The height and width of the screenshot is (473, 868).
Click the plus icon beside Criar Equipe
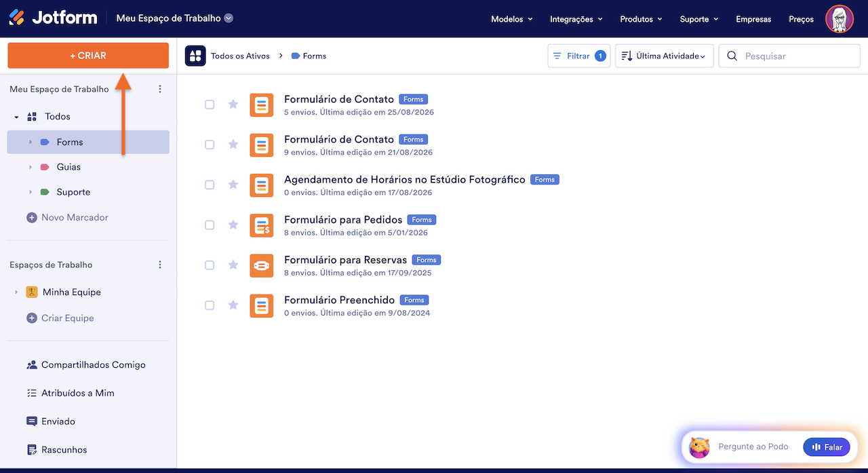(31, 318)
